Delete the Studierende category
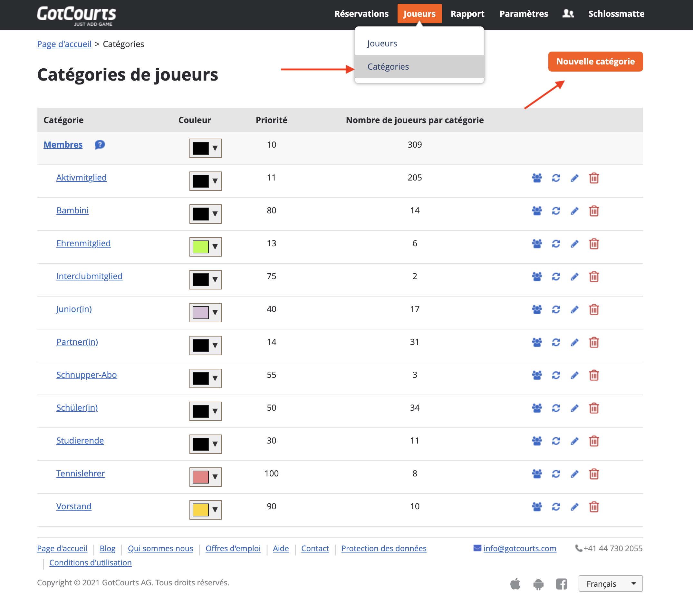 pyautogui.click(x=594, y=441)
